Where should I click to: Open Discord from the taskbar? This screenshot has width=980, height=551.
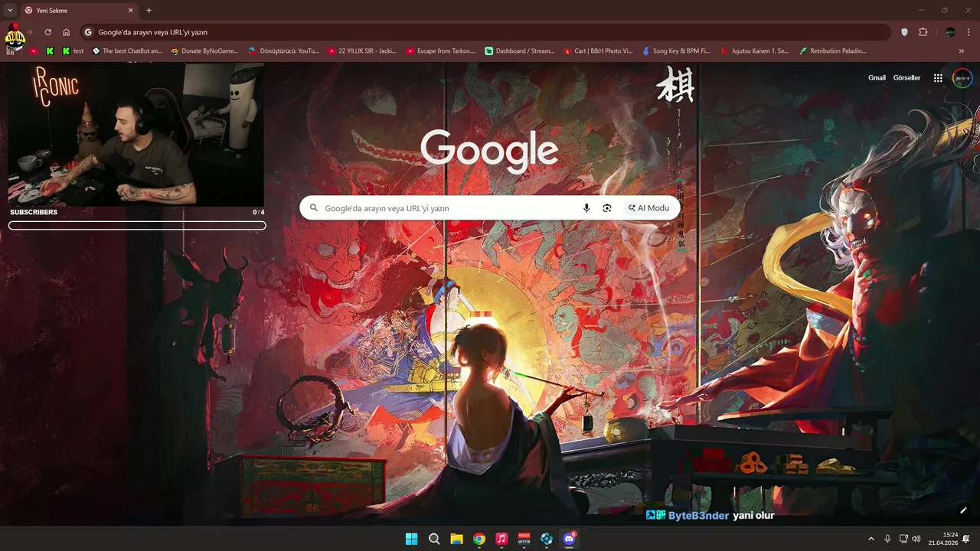click(x=569, y=539)
